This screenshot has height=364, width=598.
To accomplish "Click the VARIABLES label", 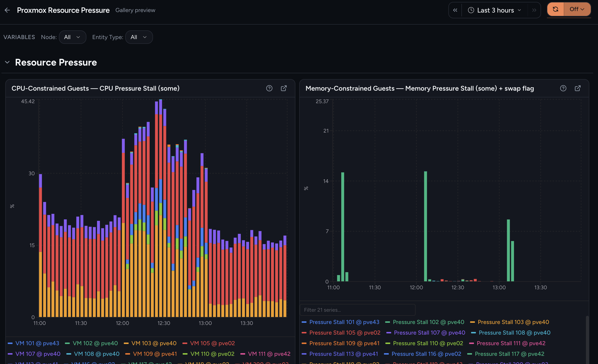I will 19,37.
